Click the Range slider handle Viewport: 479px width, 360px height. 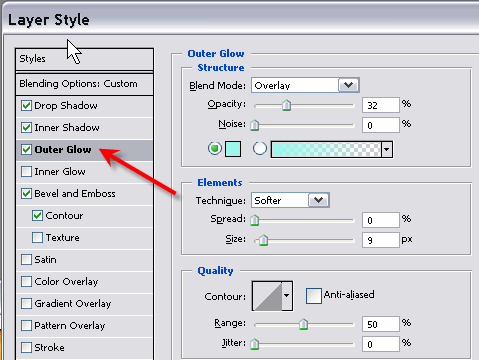[303, 324]
